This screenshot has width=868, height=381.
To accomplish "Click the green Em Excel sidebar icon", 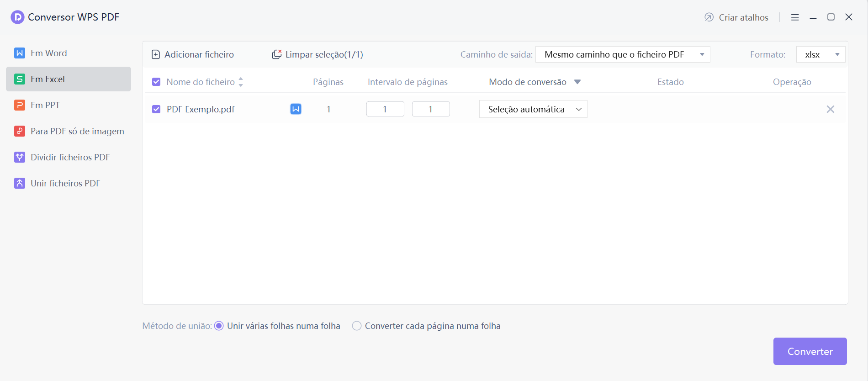I will 20,79.
